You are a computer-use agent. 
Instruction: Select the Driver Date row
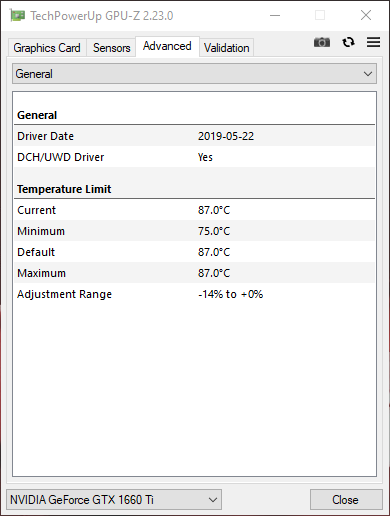[x=194, y=136]
